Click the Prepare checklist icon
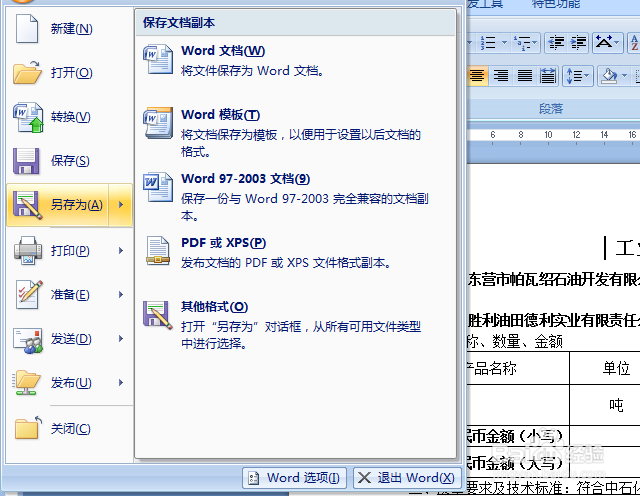This screenshot has height=496, width=640. point(29,294)
